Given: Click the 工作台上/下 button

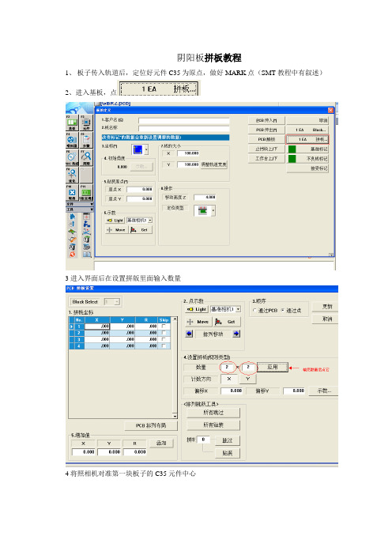Looking at the screenshot, I should click(267, 159).
